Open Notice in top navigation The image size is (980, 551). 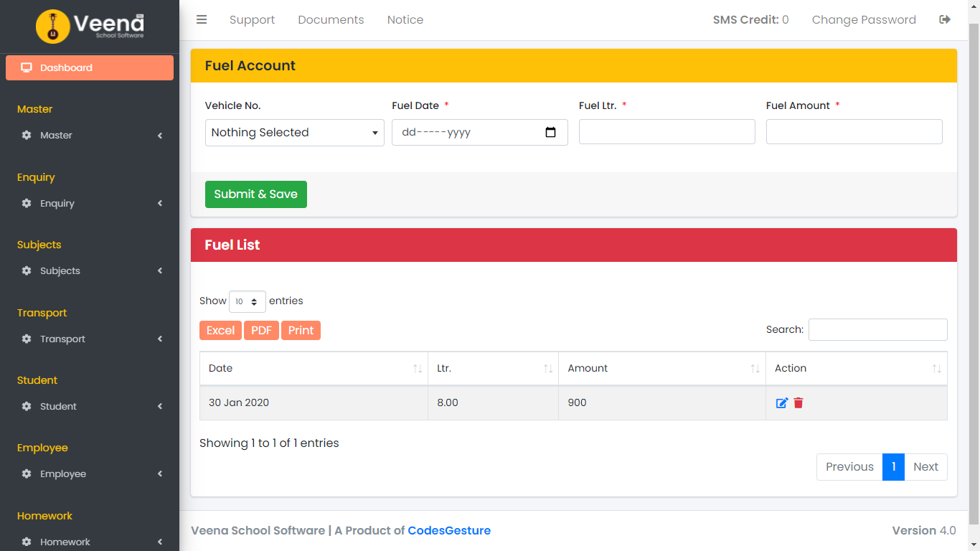pyautogui.click(x=405, y=19)
